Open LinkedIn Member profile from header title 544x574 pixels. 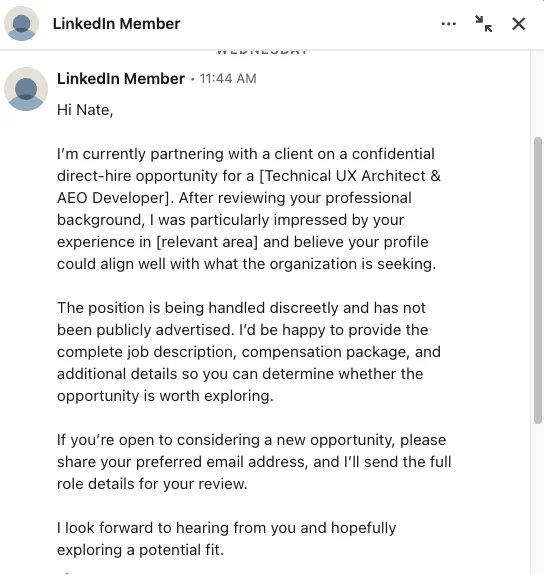click(x=116, y=24)
